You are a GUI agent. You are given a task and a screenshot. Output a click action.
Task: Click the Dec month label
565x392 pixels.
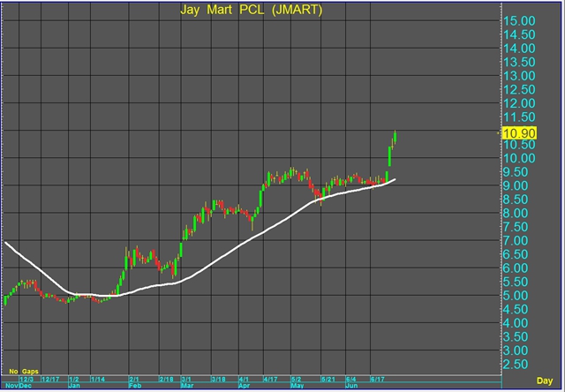26,386
